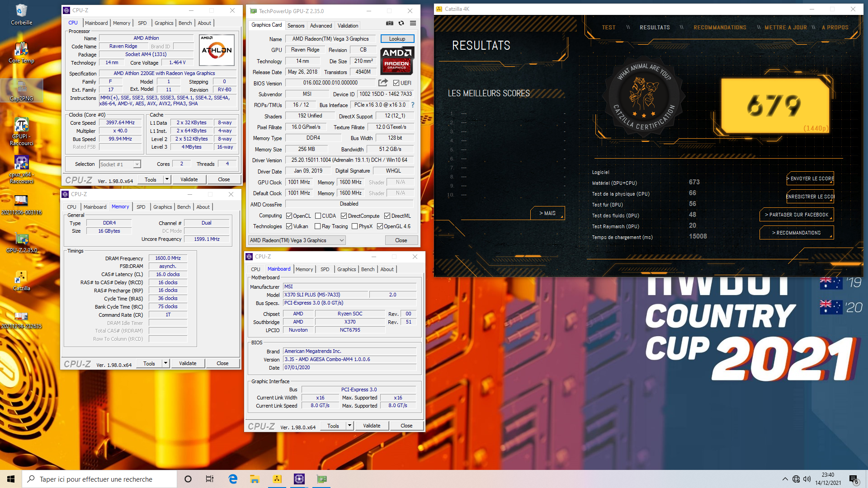Screen dimensions: 868x488
Task: Show hidden tray icons chevron
Action: [785, 479]
